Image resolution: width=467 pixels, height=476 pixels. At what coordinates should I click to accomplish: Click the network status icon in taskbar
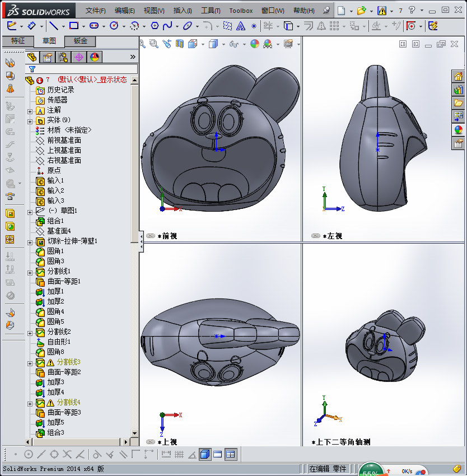421,472
